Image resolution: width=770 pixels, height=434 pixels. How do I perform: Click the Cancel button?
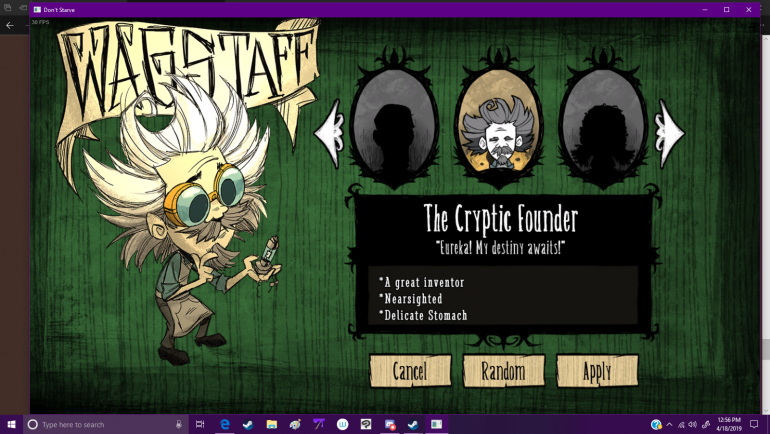click(410, 371)
